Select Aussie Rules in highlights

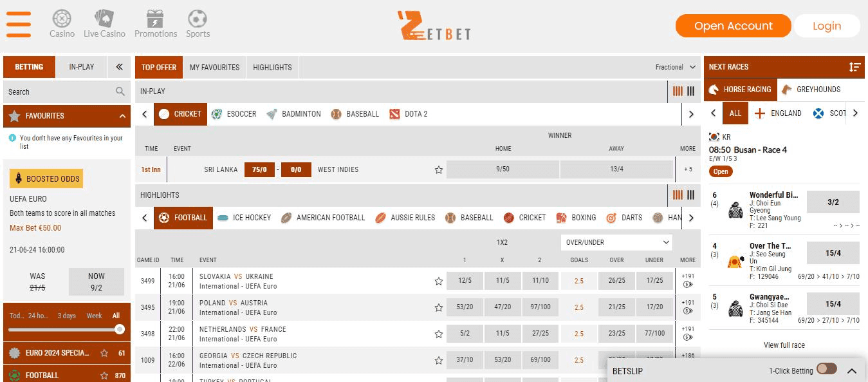405,218
